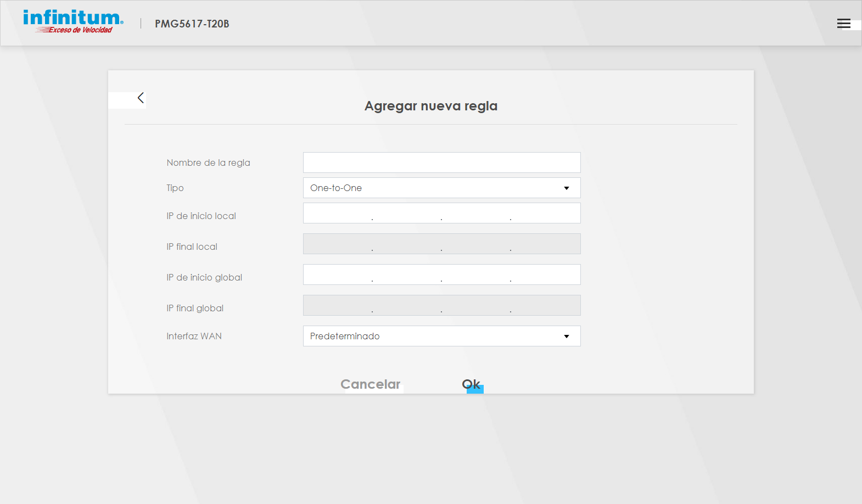Open the Interfaz WAN dropdown
Viewport: 862px width, 504px height.
[x=441, y=336]
